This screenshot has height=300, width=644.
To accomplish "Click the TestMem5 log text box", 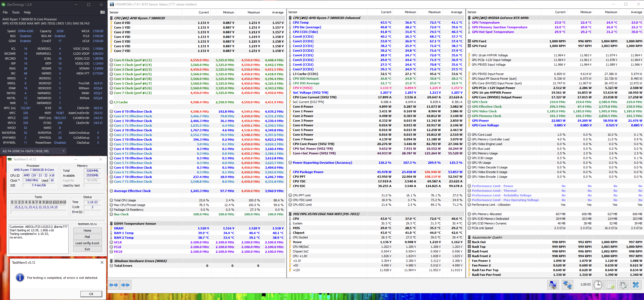I will [x=38, y=238].
